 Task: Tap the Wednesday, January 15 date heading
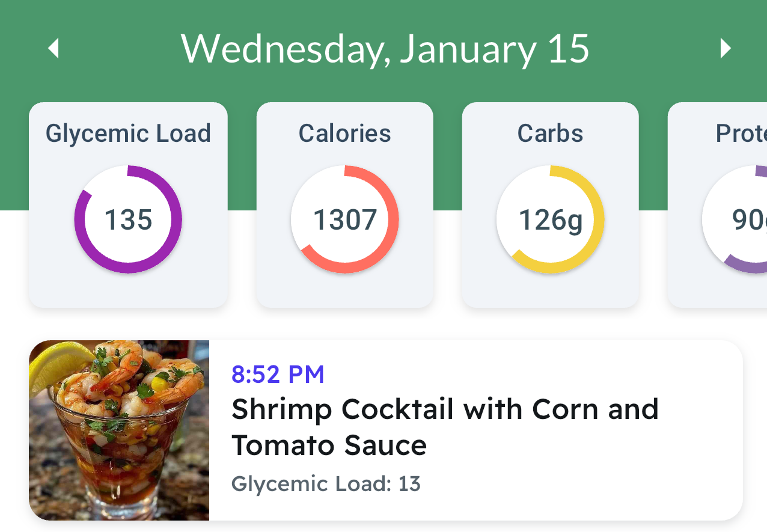385,48
